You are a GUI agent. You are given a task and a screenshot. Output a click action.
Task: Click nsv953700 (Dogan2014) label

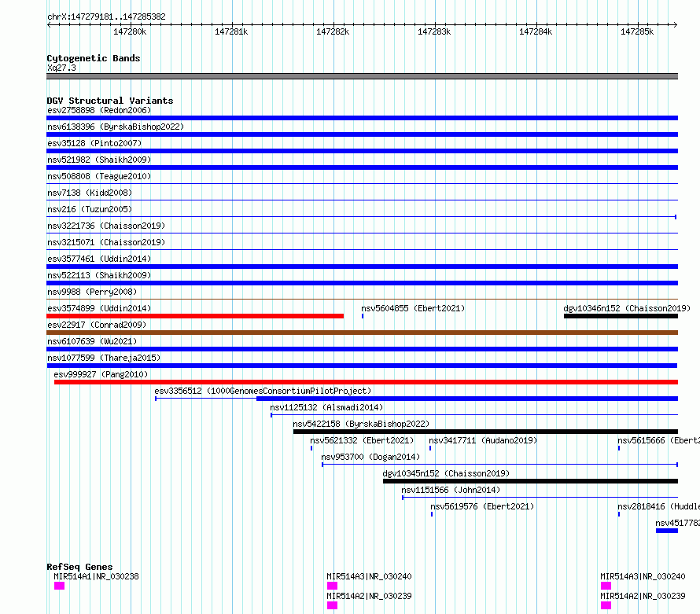[x=370, y=457]
